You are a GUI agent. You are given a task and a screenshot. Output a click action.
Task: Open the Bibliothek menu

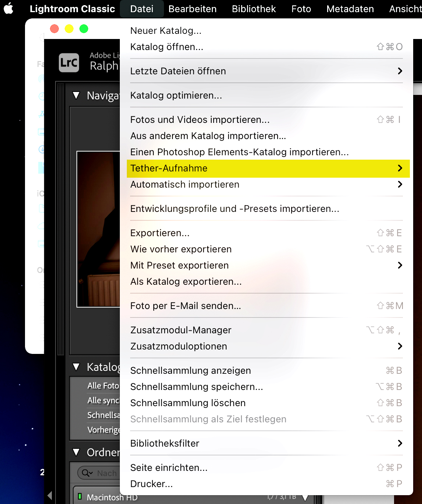[253, 9]
